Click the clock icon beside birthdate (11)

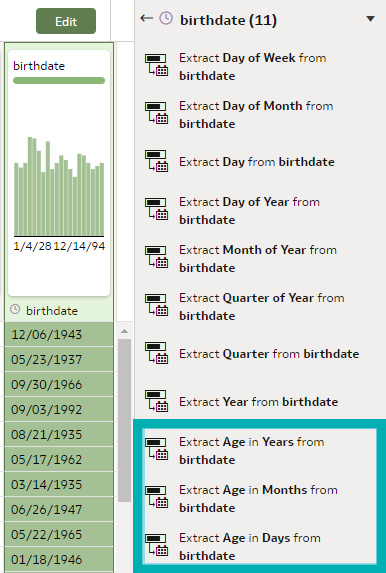pyautogui.click(x=166, y=18)
